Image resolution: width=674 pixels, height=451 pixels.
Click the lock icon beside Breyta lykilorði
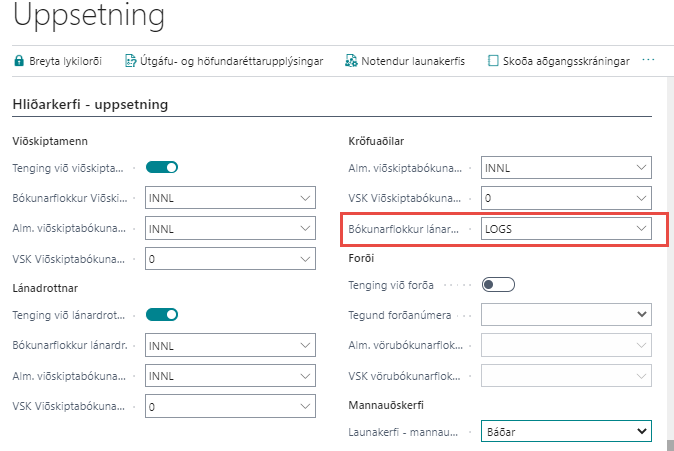tap(19, 61)
